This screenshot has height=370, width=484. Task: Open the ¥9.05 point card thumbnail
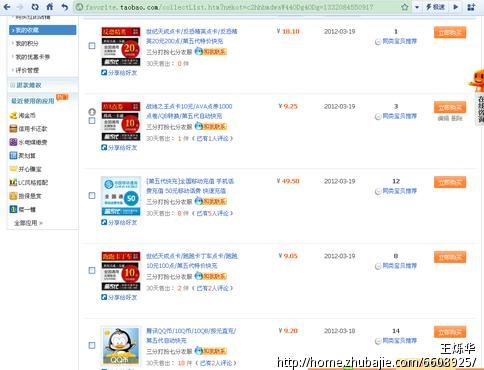(121, 271)
